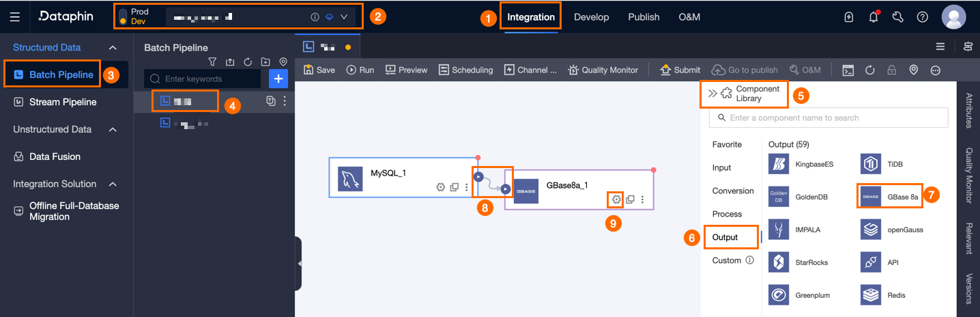The width and height of the screenshot is (980, 317).
Task: Open the Integration tab
Action: pyautogui.click(x=531, y=17)
